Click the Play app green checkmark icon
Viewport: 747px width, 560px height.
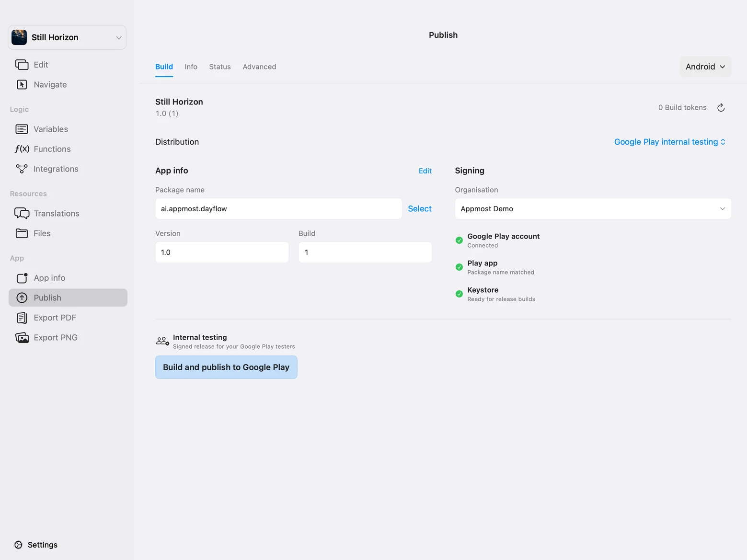pyautogui.click(x=459, y=267)
